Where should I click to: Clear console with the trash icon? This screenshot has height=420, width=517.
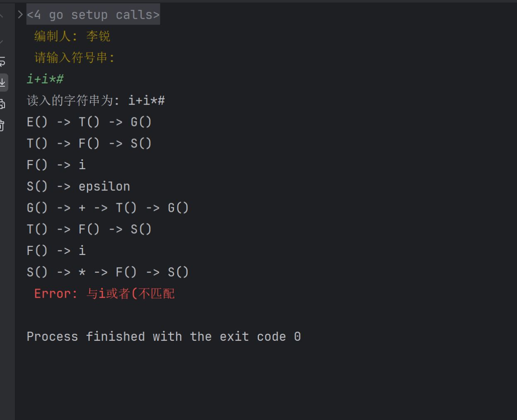(2, 125)
